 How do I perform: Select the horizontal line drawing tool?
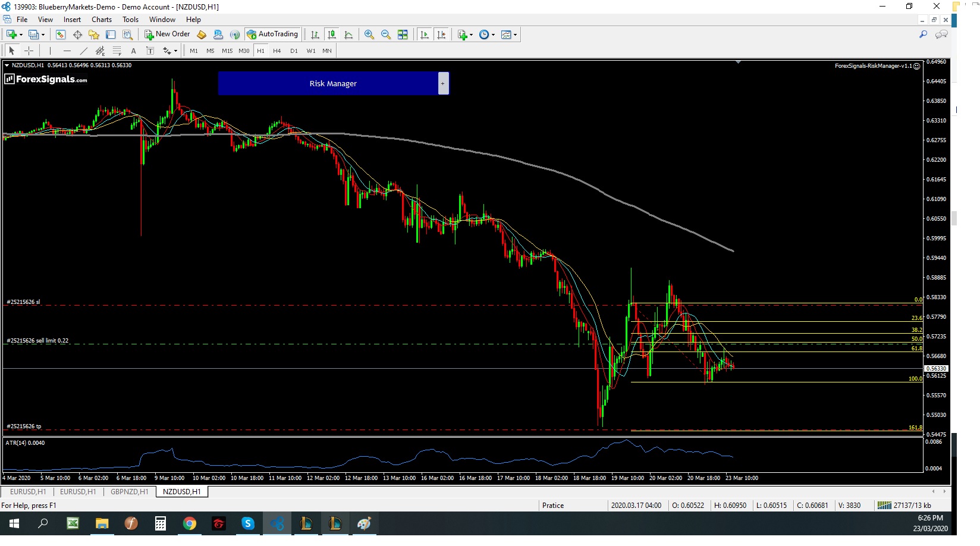point(67,51)
